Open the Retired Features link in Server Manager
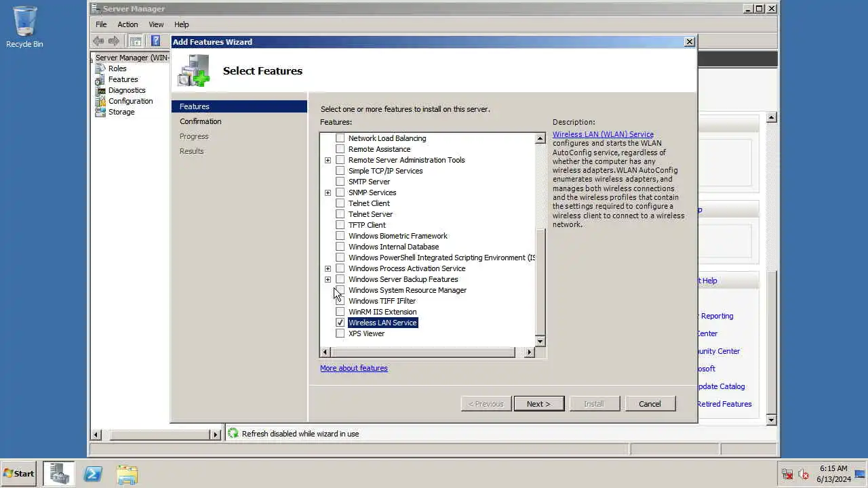The image size is (868, 488). [x=724, y=404]
